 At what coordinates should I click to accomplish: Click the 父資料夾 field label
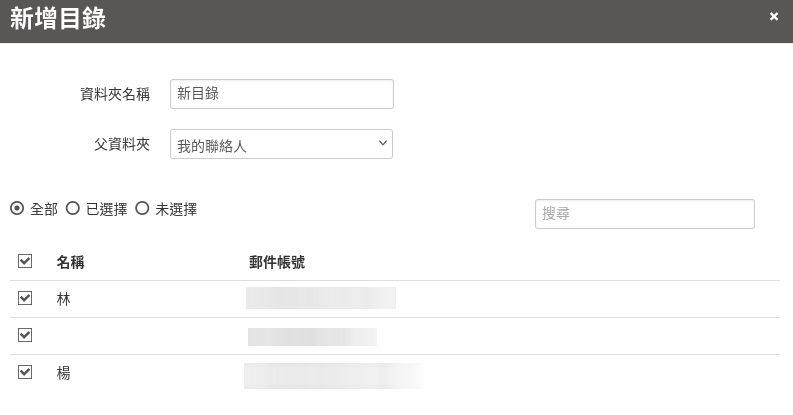[122, 144]
